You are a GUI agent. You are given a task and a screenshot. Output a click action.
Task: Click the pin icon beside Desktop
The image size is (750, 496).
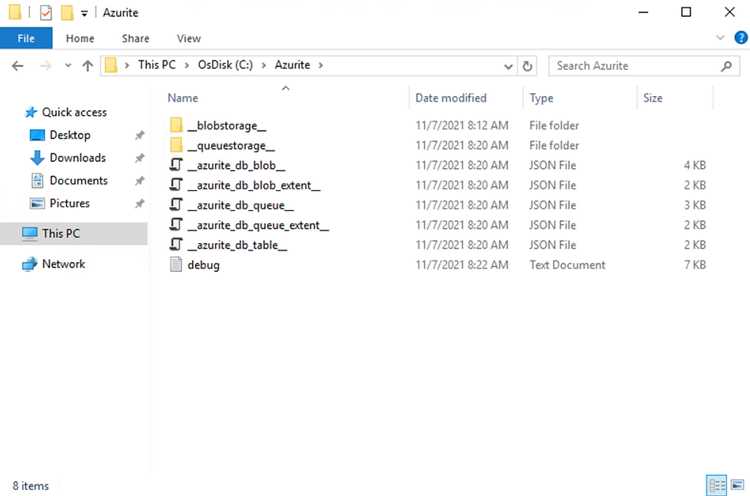pyautogui.click(x=139, y=135)
